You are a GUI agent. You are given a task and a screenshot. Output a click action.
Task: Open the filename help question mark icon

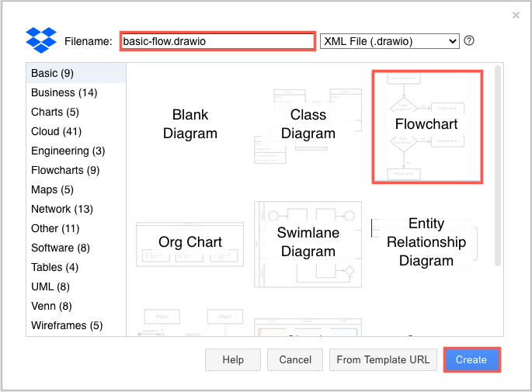point(469,40)
